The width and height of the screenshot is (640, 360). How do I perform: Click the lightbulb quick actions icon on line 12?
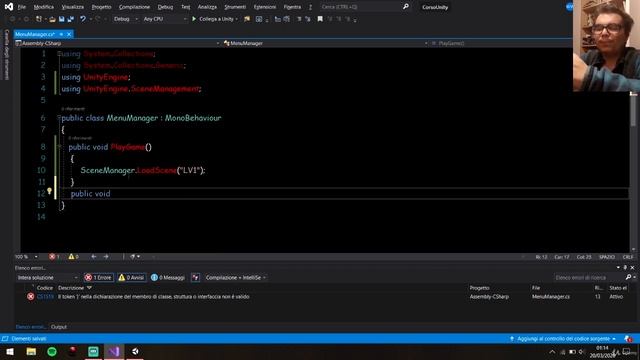[49, 191]
